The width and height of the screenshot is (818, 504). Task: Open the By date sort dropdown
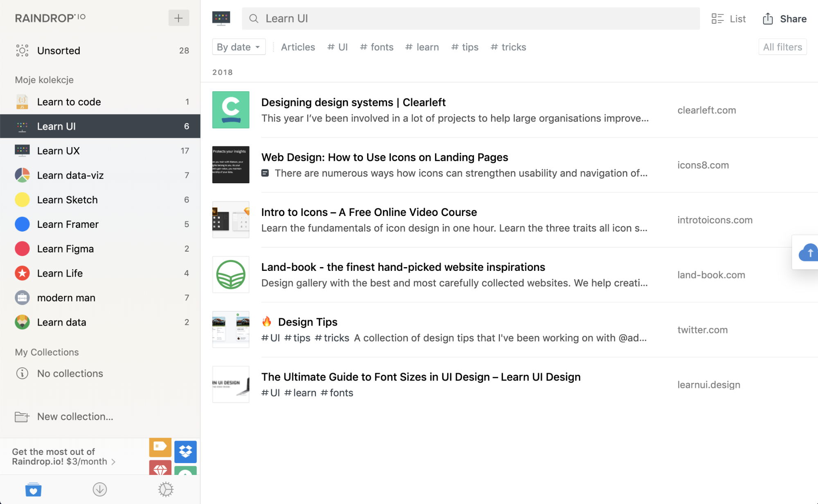(239, 47)
